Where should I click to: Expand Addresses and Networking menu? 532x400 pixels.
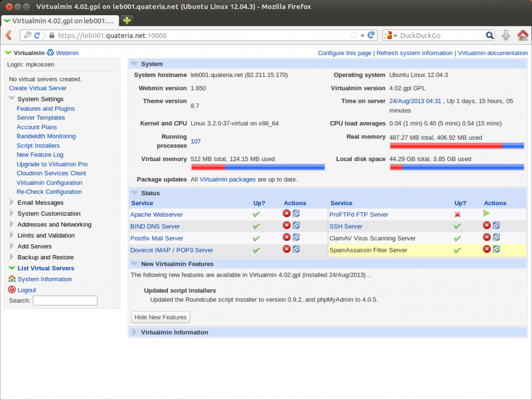11,224
